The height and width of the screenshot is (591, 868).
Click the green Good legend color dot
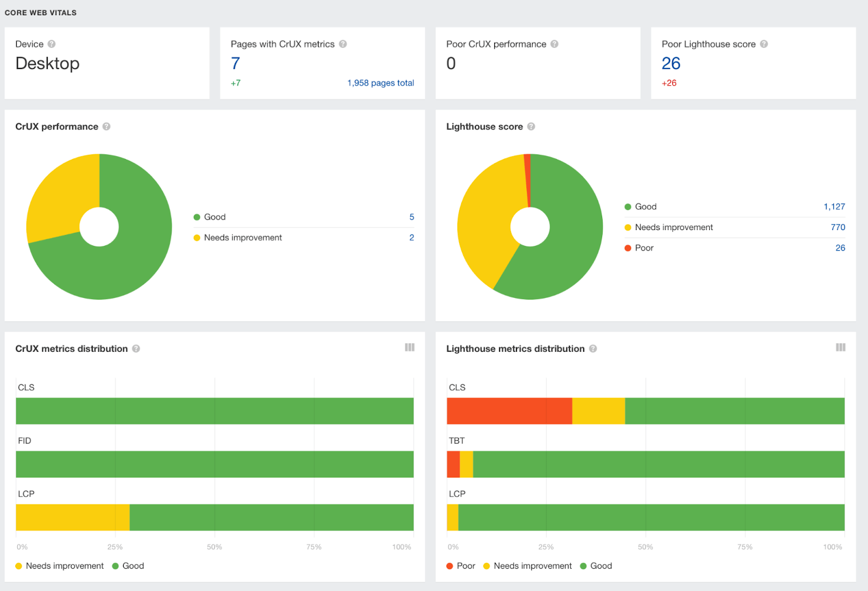(x=196, y=217)
